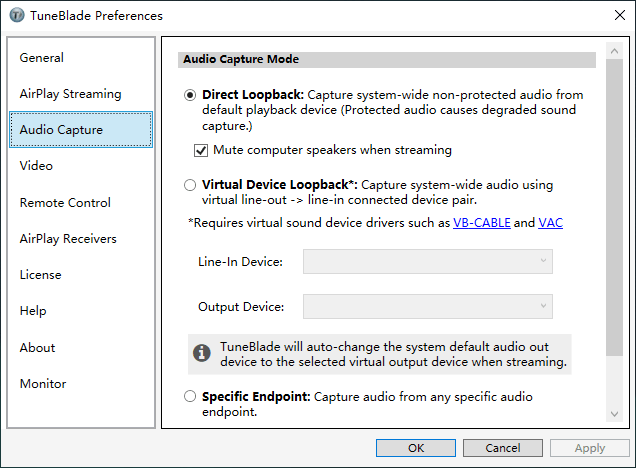
Task: Click the TuneBlade title bar logo
Action: pos(17,15)
